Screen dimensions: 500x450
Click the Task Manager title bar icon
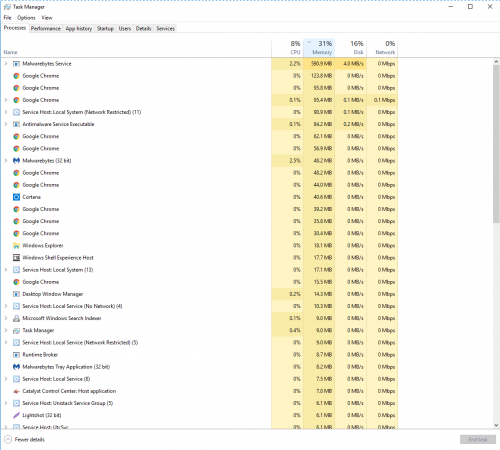7,7
